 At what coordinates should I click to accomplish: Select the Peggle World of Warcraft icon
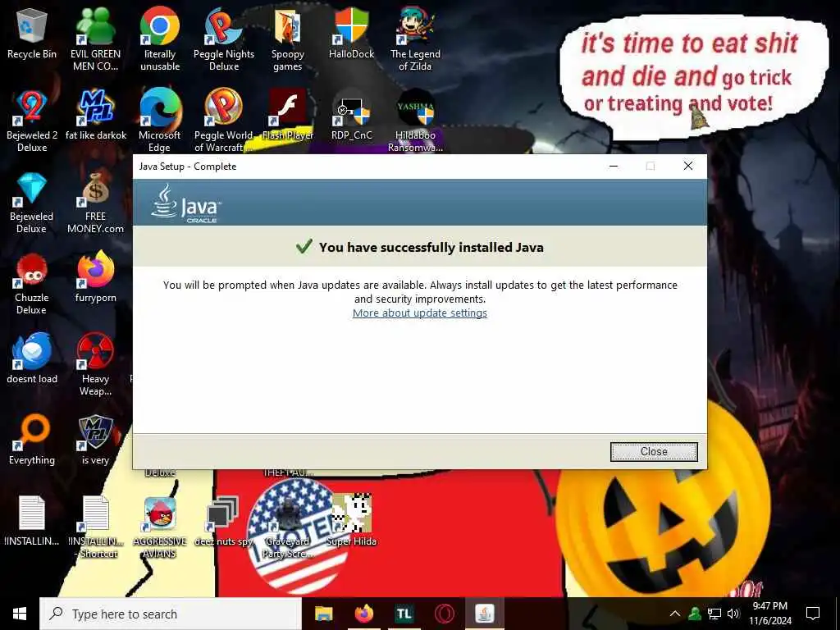(224, 121)
